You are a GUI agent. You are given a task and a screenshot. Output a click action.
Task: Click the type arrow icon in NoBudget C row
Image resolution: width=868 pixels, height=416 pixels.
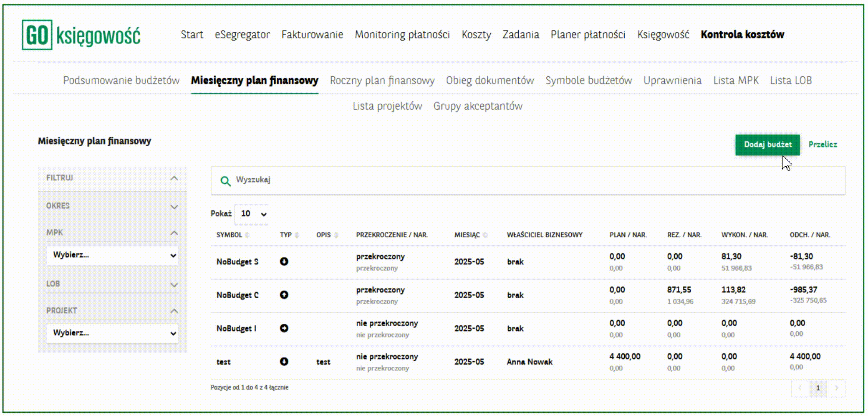pos(284,295)
